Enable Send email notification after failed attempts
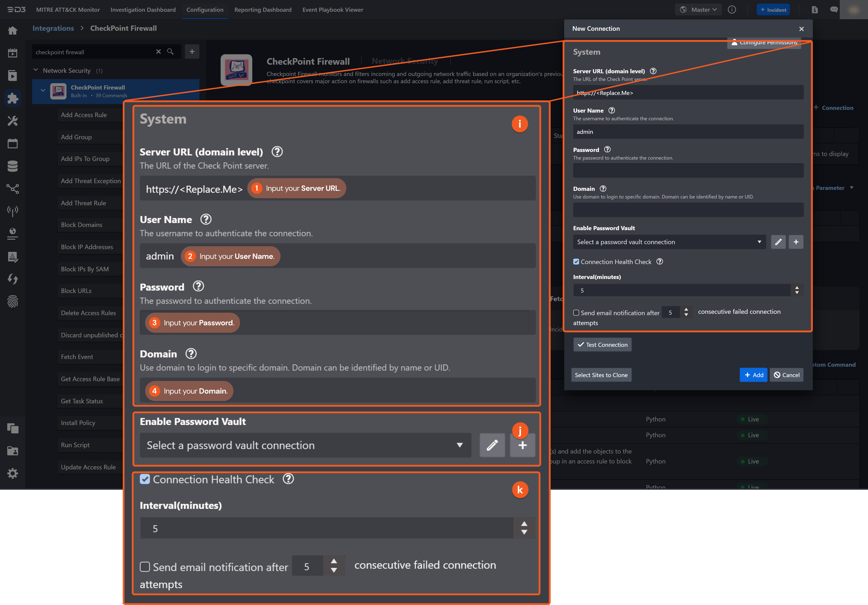Image resolution: width=868 pixels, height=605 pixels. point(145,566)
